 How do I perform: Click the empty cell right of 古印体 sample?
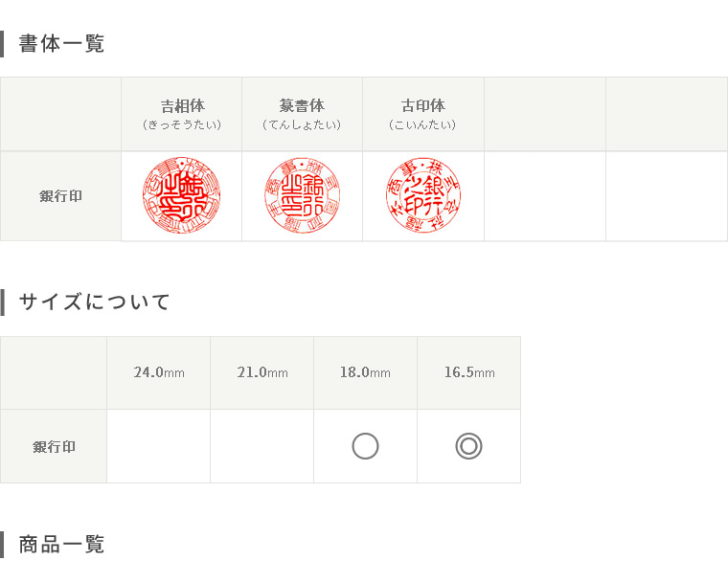(545, 196)
